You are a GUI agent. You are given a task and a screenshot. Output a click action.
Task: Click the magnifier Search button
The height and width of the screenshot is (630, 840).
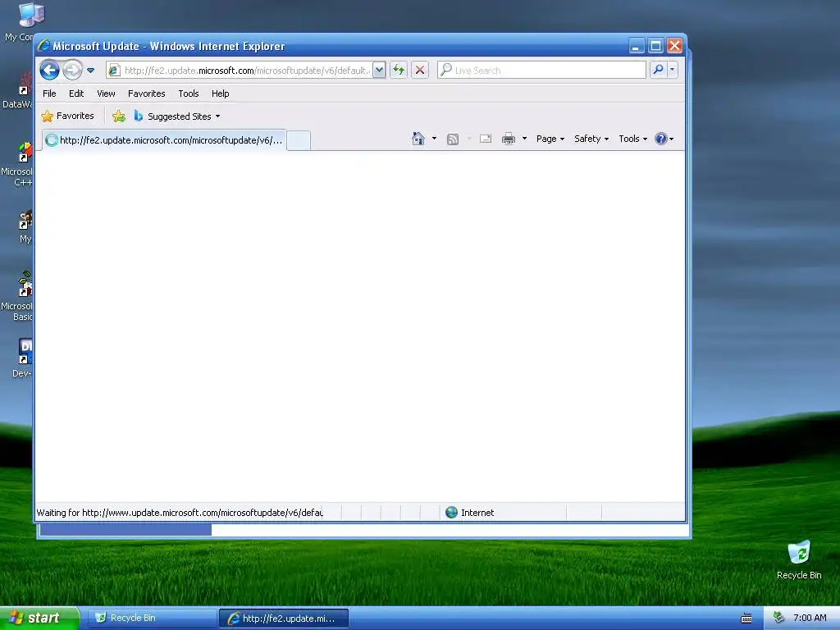coord(658,70)
